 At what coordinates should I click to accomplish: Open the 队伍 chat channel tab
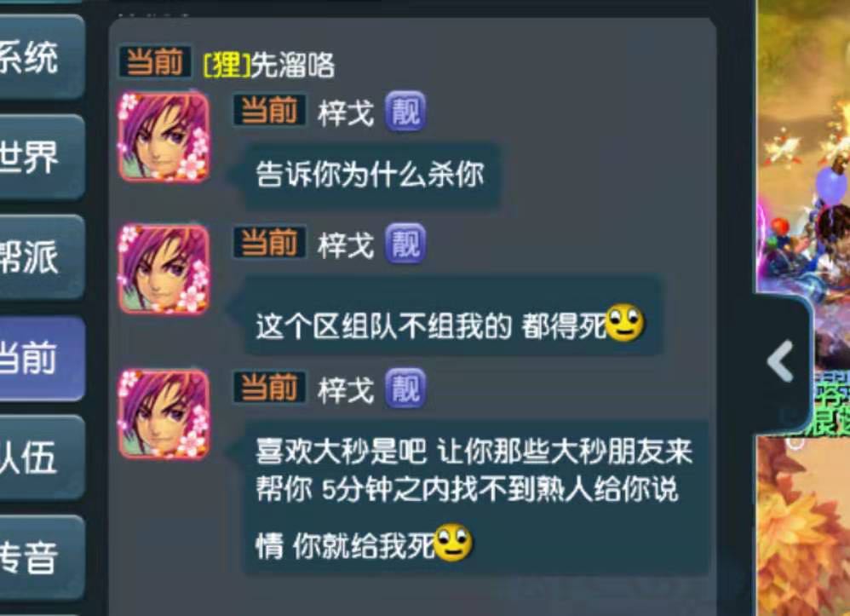point(40,458)
